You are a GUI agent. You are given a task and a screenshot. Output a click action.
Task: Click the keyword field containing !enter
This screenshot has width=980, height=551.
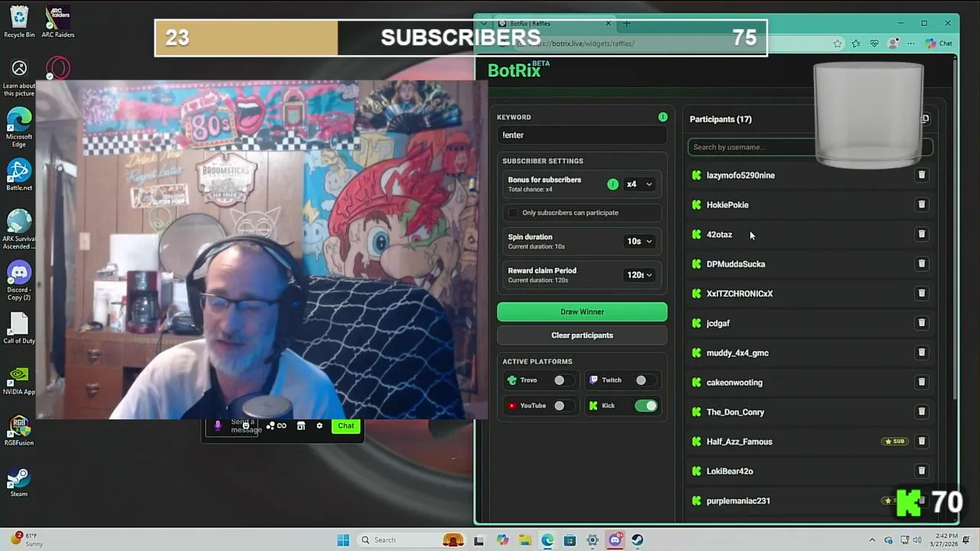(x=582, y=135)
